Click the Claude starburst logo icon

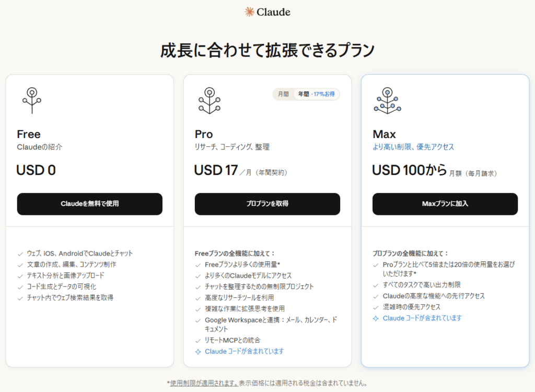tap(249, 12)
